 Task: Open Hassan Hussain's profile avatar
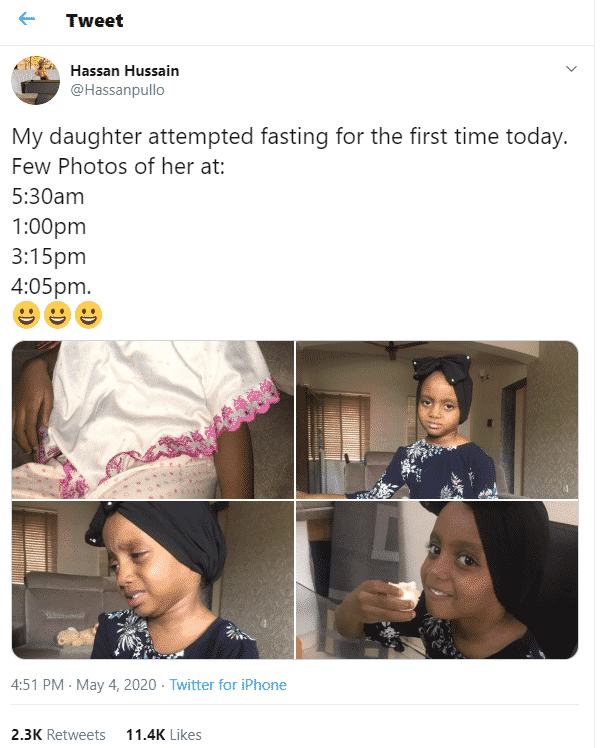coord(36,80)
